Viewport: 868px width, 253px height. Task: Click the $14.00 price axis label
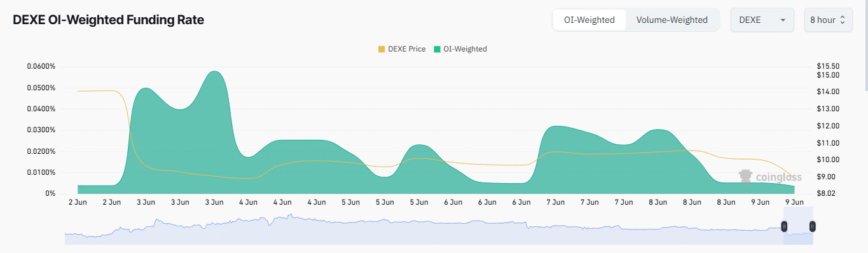(829, 92)
